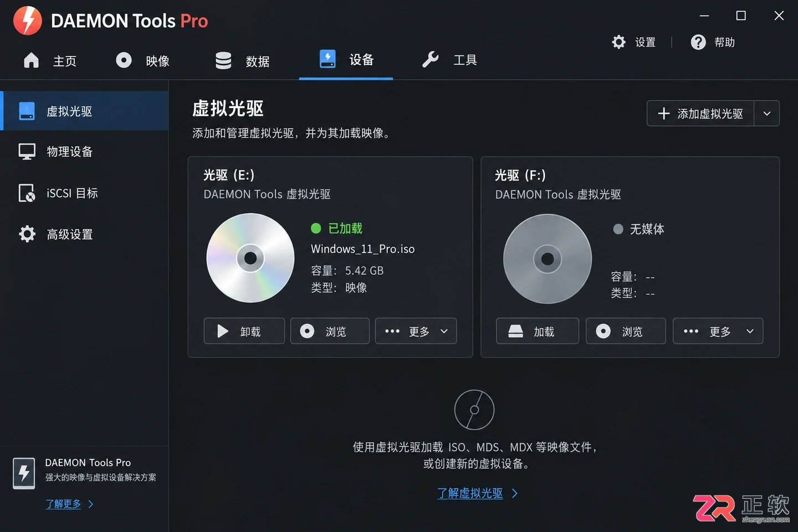Click the Windows_11_Pro.iso file name

[363, 249]
